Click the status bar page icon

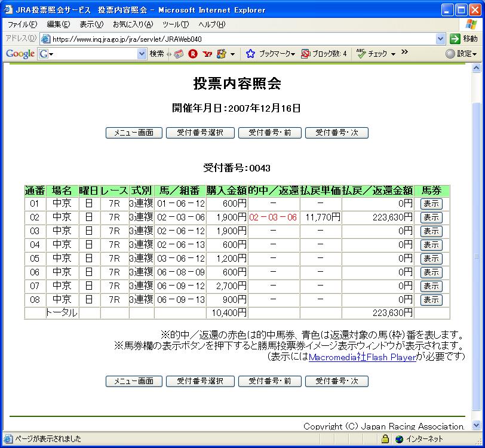[8, 438]
